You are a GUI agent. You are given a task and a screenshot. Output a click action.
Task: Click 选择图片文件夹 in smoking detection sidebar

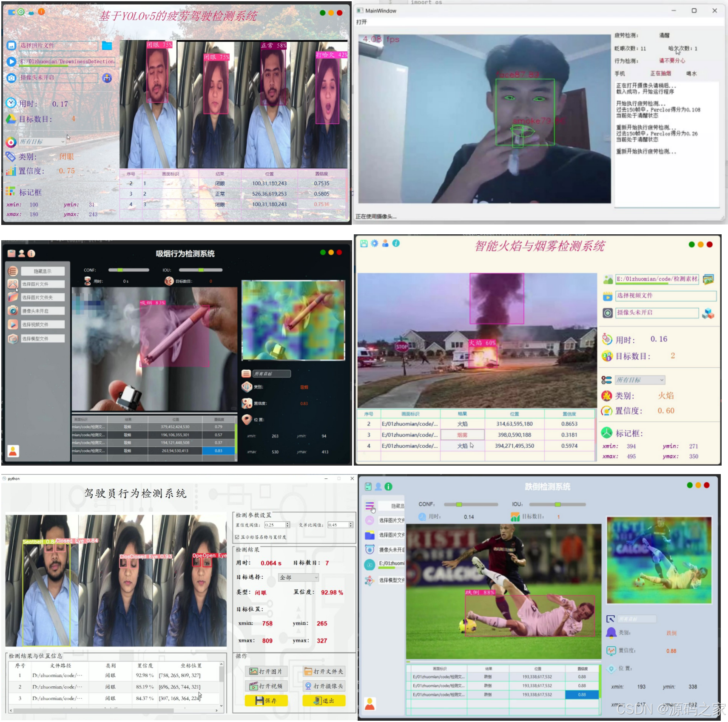[x=42, y=297]
